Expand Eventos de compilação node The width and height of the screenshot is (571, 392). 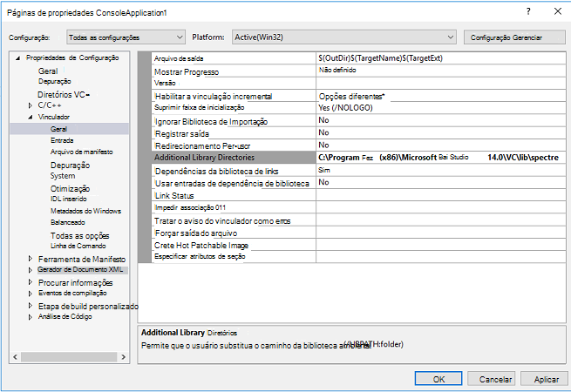31,294
